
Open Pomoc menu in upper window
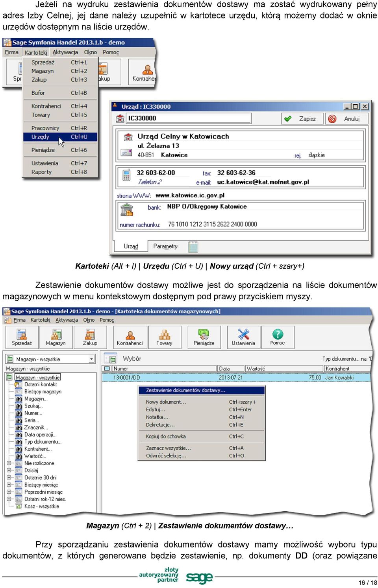pos(111,52)
